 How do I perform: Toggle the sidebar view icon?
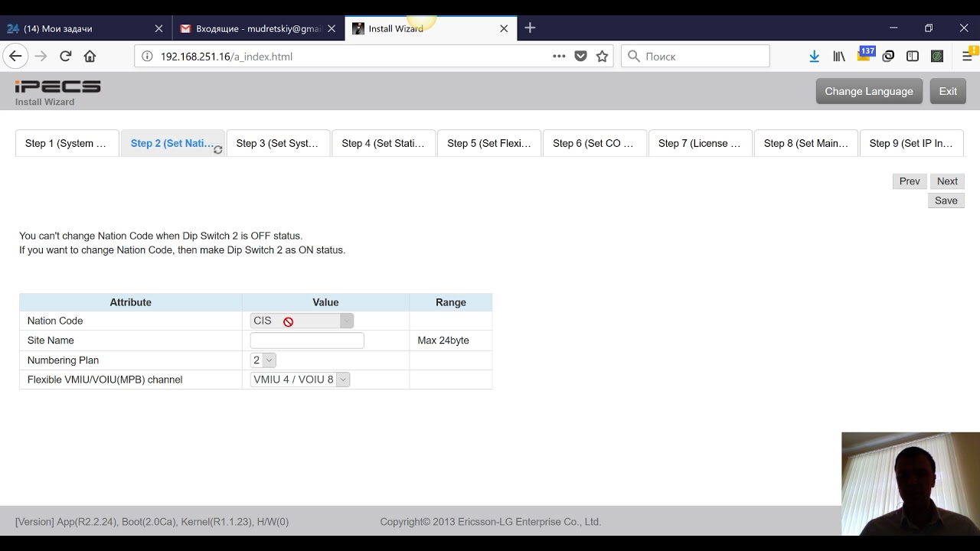913,56
